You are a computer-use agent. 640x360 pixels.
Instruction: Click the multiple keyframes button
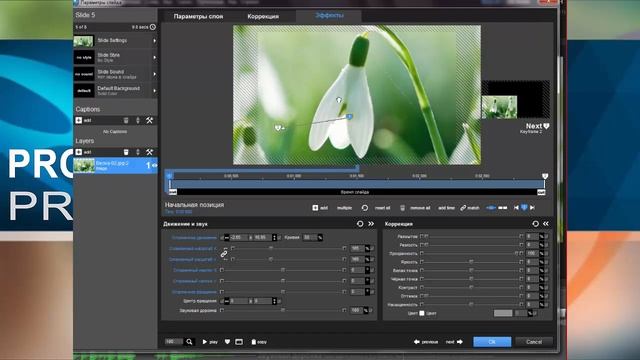pos(344,208)
